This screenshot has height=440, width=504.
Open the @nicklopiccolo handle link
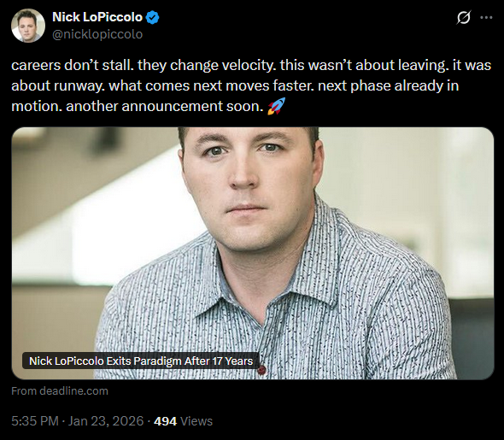coord(97,34)
